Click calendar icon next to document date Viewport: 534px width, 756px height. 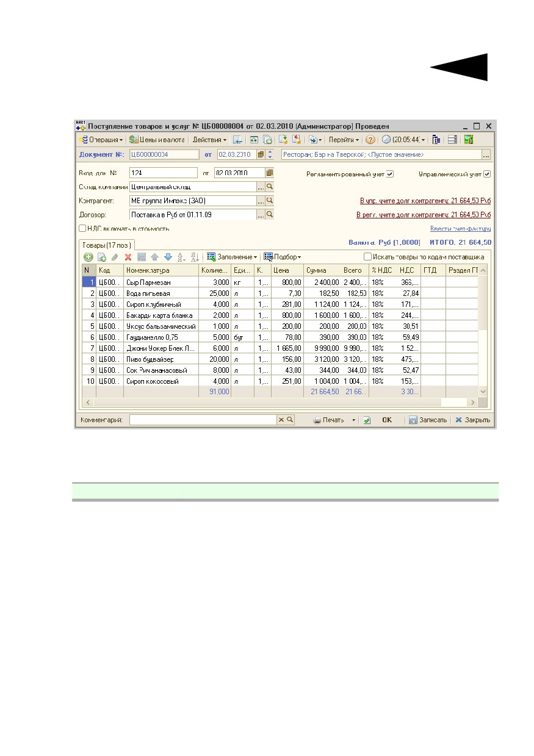pyautogui.click(x=261, y=154)
